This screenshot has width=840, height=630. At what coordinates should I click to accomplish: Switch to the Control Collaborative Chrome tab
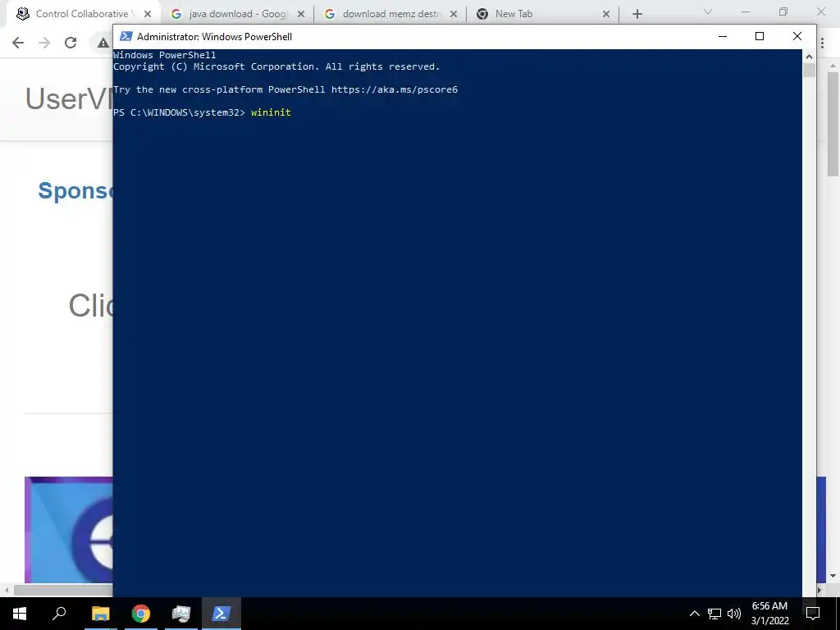click(x=83, y=14)
